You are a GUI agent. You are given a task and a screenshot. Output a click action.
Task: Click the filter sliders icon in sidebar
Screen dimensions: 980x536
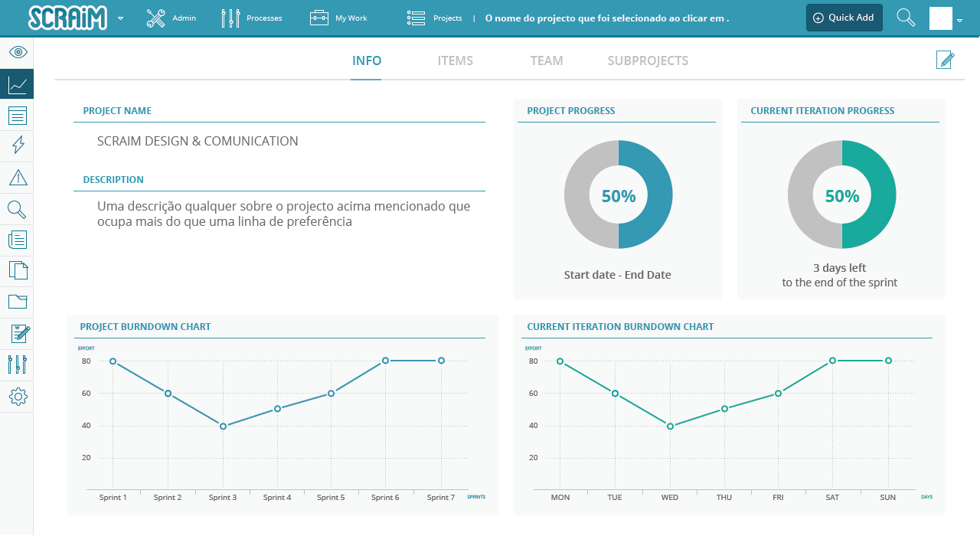[x=17, y=364]
